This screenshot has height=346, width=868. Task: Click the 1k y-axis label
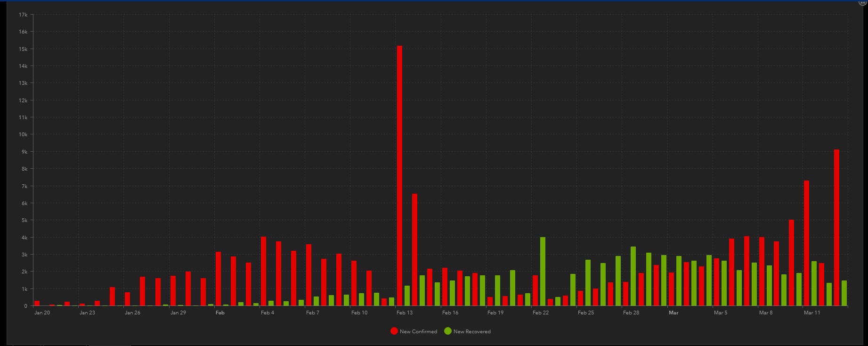point(24,289)
